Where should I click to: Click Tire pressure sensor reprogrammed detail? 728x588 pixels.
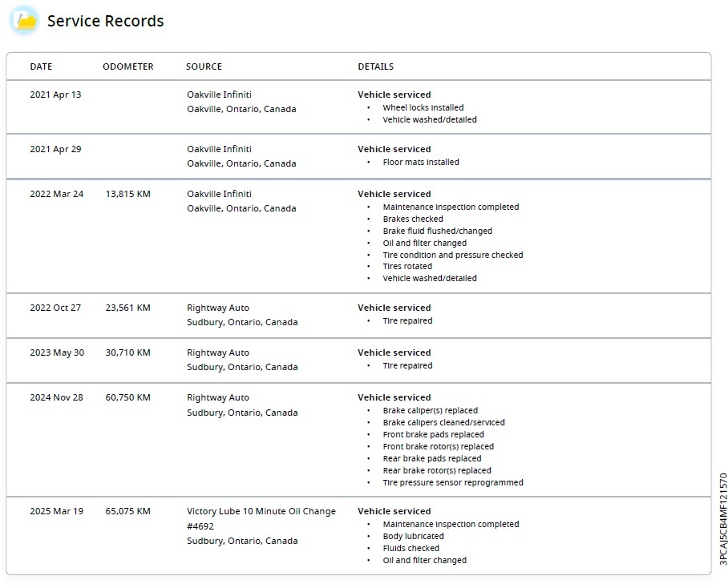[453, 483]
